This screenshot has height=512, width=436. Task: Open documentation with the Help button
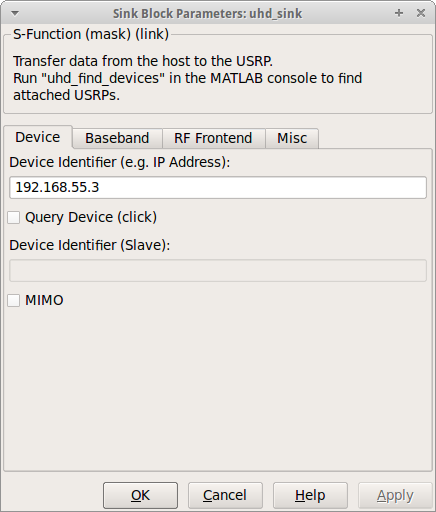310,495
